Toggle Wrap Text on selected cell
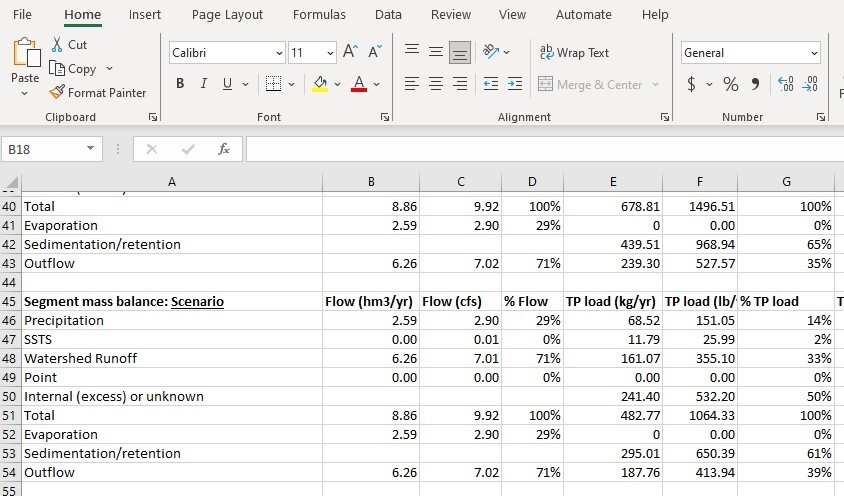 coord(574,53)
